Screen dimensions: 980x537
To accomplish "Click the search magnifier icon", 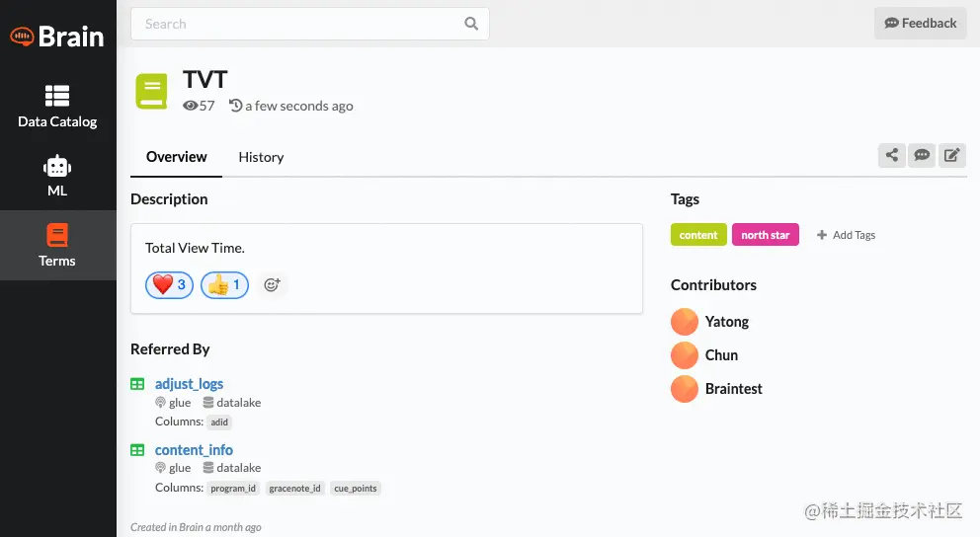I will point(471,24).
